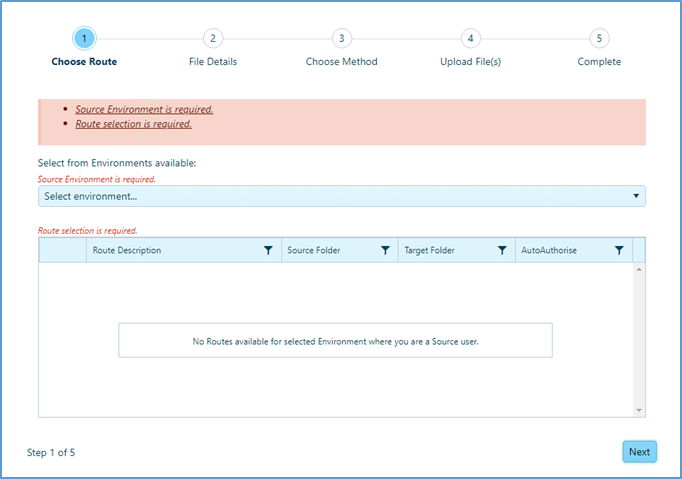Screen dimensions: 682x479
Task: Click the step 4 circle
Action: pos(470,38)
